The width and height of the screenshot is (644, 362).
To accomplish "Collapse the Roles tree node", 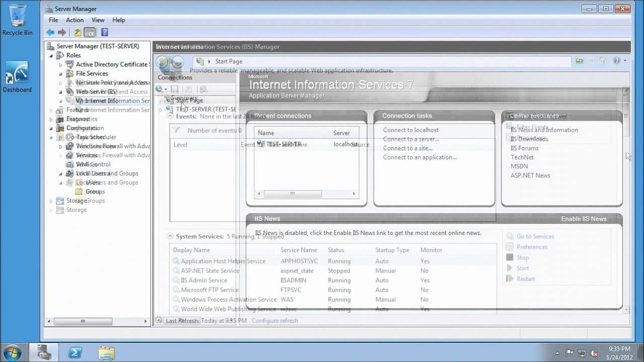I will [x=51, y=55].
